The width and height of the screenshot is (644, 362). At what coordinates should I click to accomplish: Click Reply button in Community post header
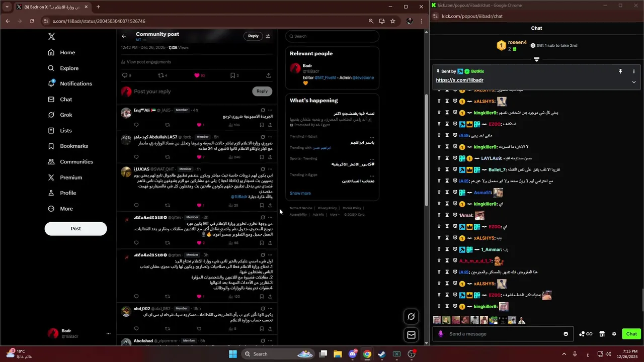(x=253, y=36)
